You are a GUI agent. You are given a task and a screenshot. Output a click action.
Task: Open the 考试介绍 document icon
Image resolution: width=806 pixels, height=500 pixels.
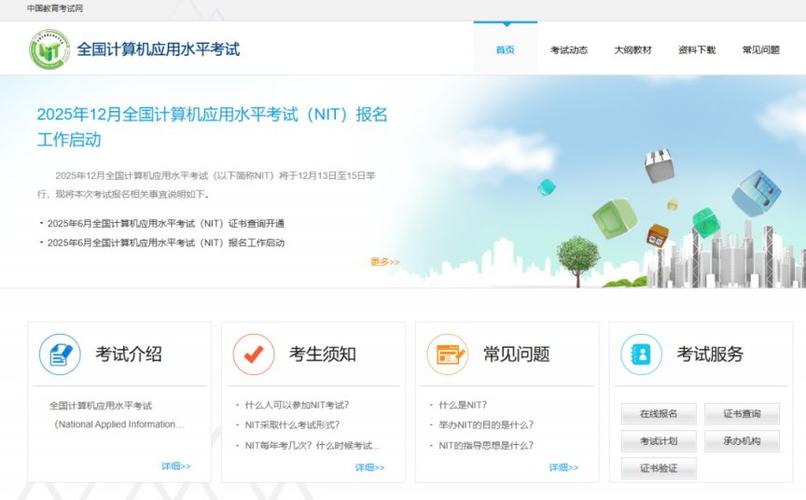[x=60, y=354]
